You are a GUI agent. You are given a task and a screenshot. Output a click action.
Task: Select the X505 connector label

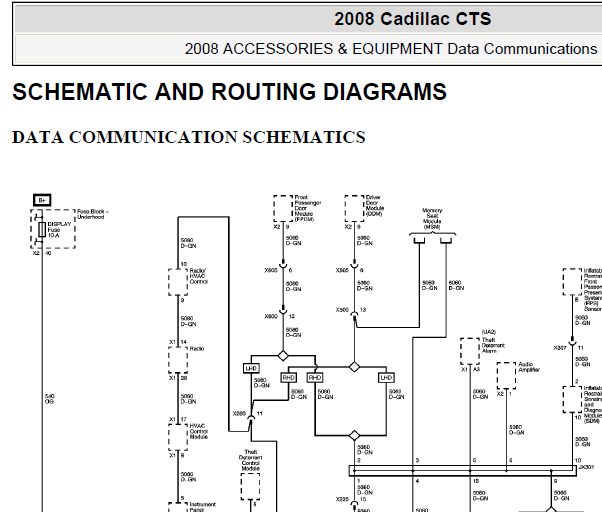pyautogui.click(x=342, y=271)
